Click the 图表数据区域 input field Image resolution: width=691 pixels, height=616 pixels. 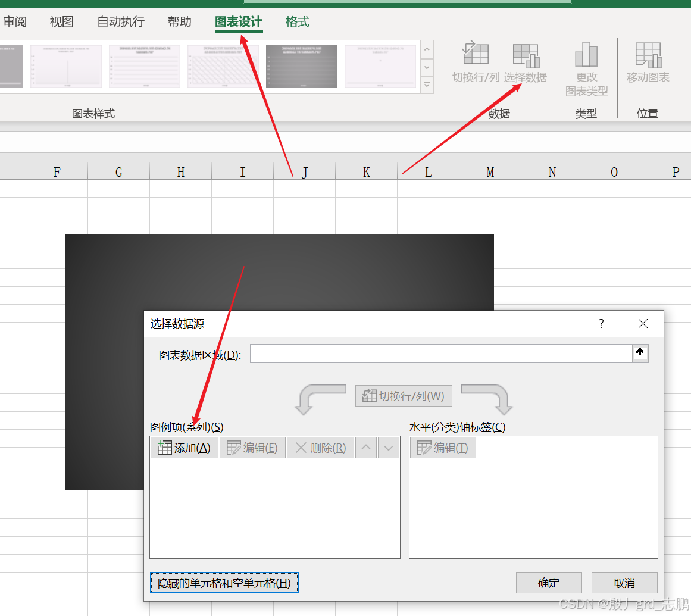pos(441,354)
